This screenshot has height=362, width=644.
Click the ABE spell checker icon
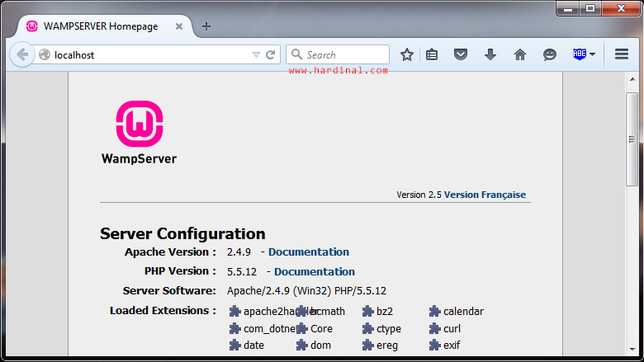[580, 54]
